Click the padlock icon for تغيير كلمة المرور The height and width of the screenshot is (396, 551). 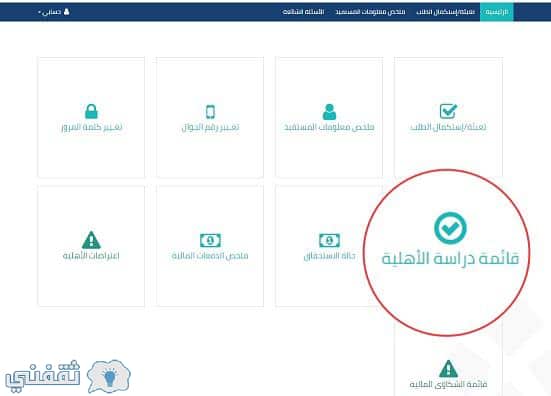92,111
